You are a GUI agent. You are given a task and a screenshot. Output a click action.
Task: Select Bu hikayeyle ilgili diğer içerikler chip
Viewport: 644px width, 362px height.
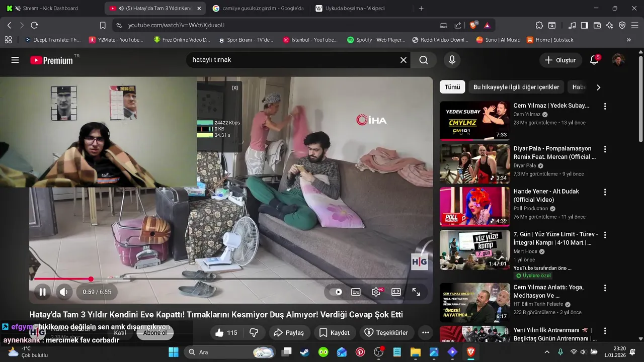tap(516, 87)
